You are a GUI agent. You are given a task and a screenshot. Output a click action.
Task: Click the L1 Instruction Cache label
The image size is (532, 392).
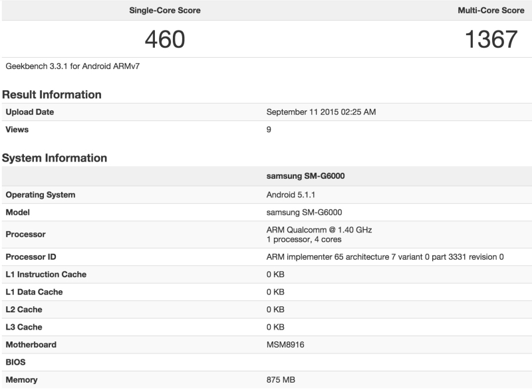pyautogui.click(x=46, y=274)
